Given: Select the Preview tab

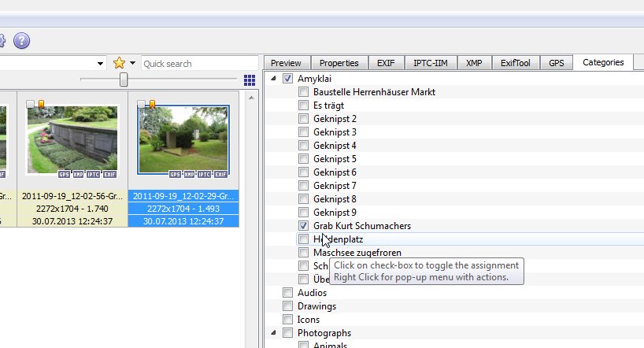Looking at the screenshot, I should point(286,63).
